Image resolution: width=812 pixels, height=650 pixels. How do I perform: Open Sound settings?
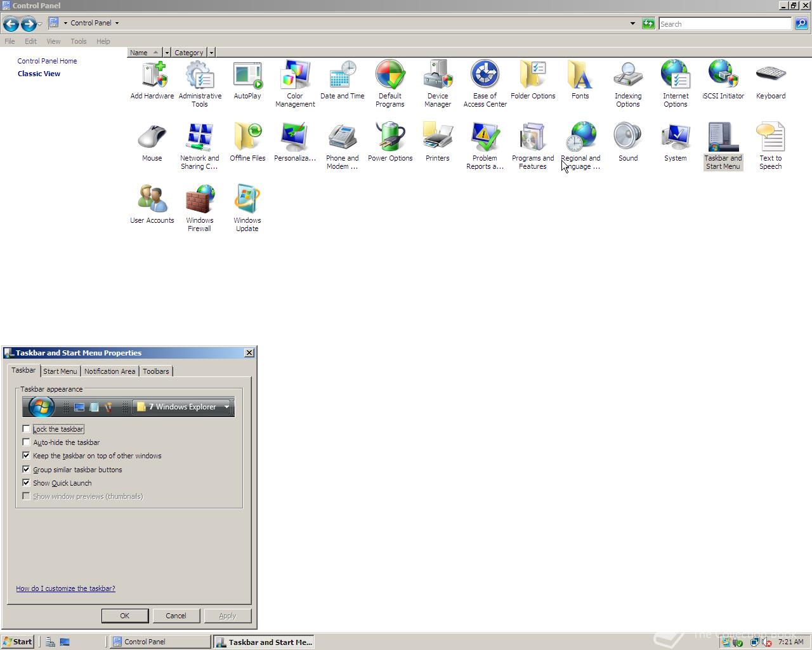628,143
